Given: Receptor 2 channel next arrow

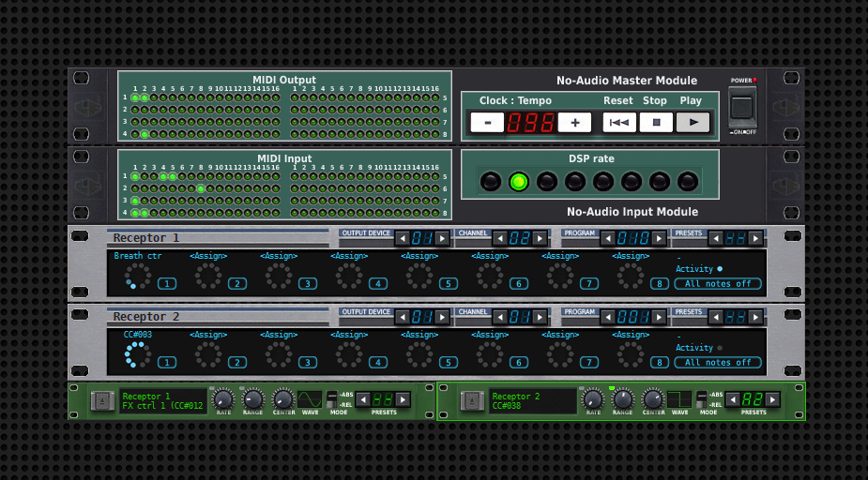Looking at the screenshot, I should pyautogui.click(x=540, y=317).
